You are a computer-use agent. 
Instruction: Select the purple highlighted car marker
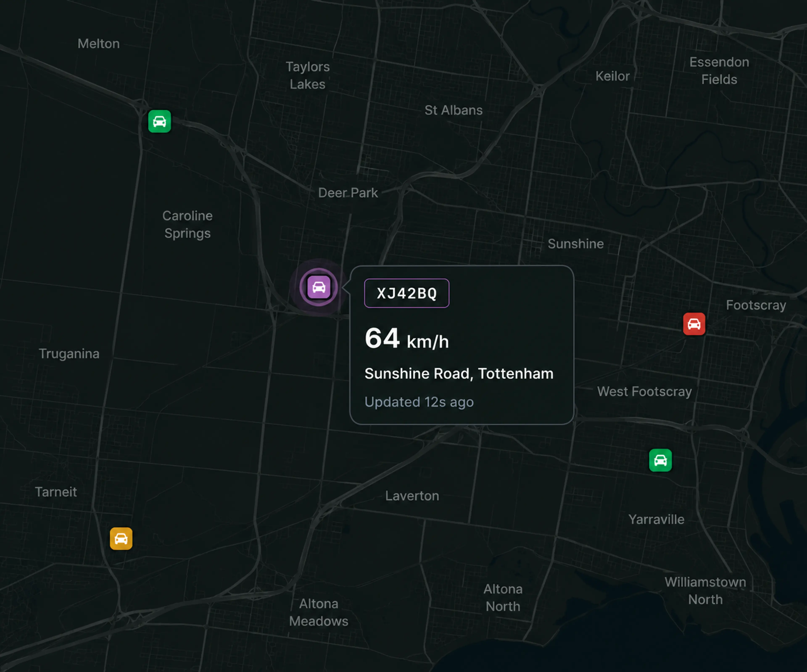[x=319, y=287]
